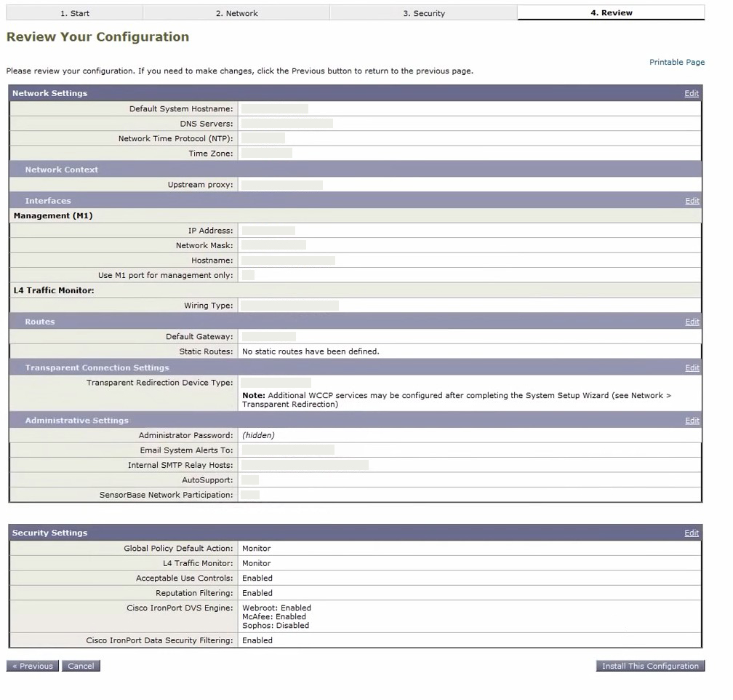Cancel the setup wizard
This screenshot has width=733, height=700.
click(x=81, y=666)
